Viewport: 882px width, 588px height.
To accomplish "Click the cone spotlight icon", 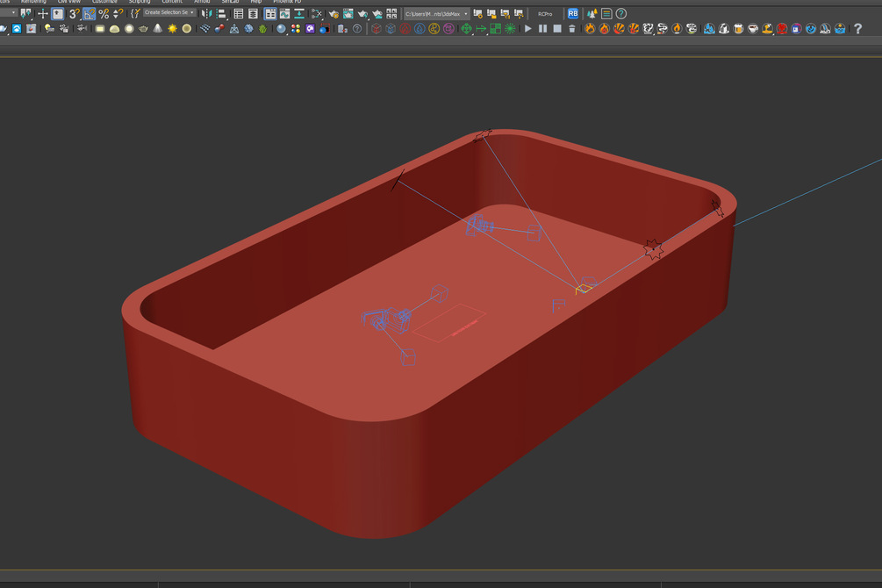I will tap(157, 28).
